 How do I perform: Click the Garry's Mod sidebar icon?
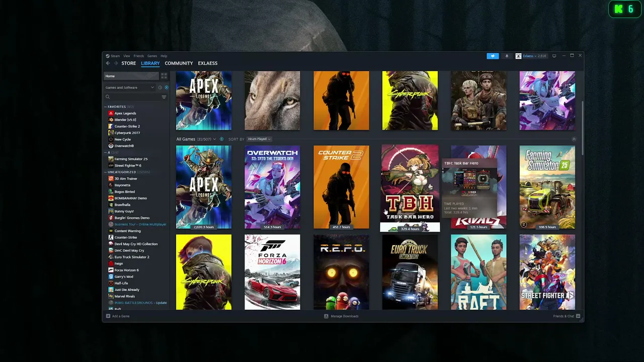111,277
